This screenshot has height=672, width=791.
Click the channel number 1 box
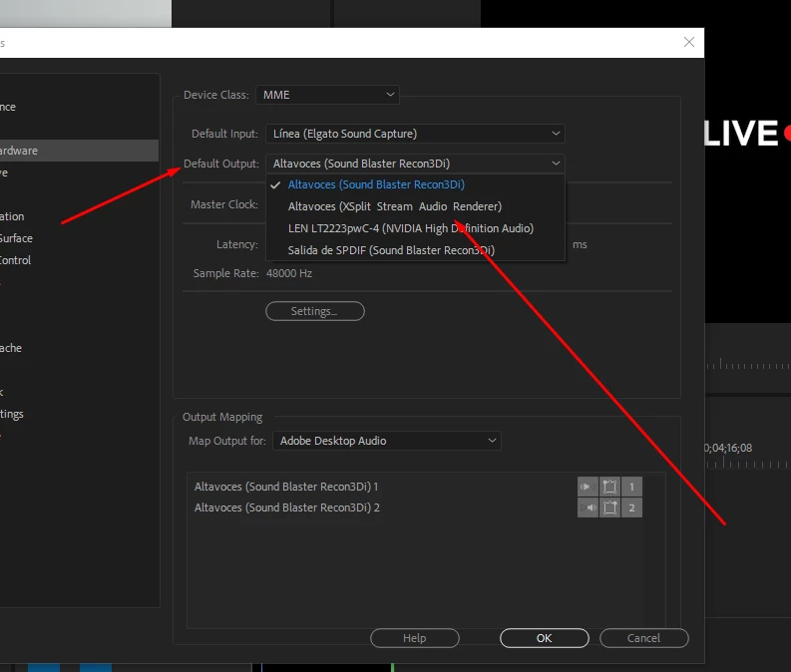[x=631, y=487]
